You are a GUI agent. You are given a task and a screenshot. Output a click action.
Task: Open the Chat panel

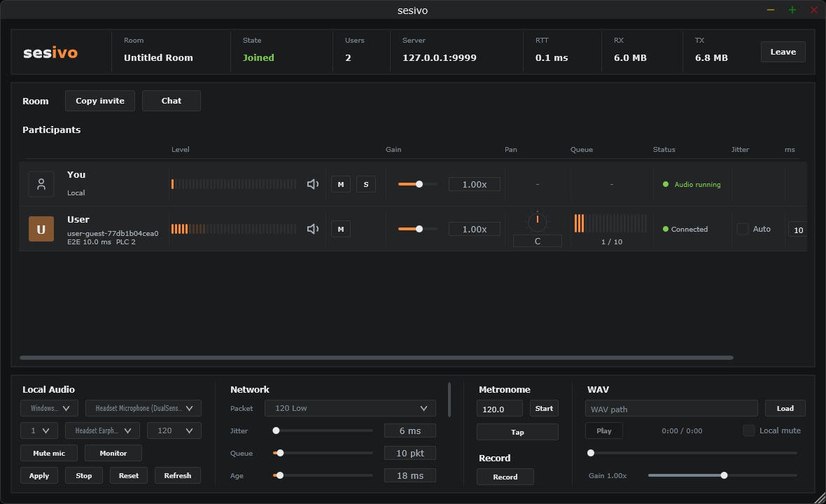coord(171,101)
